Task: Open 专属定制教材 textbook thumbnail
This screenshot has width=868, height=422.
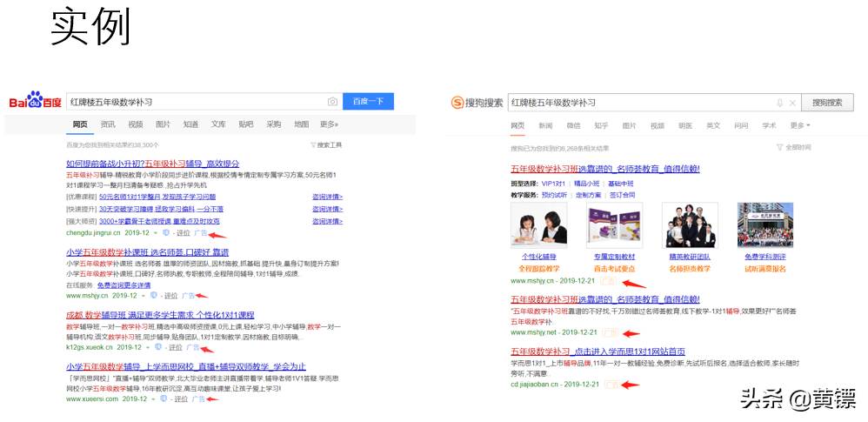Action: tap(614, 224)
